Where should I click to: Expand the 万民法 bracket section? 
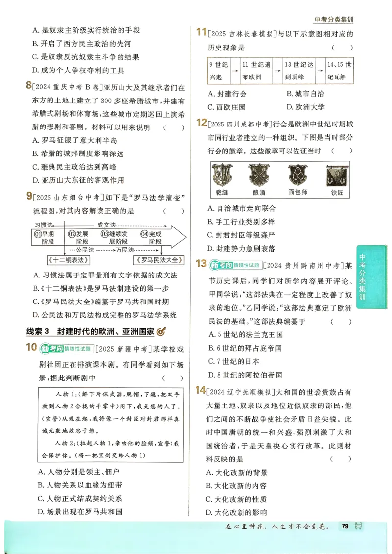(x=125, y=249)
